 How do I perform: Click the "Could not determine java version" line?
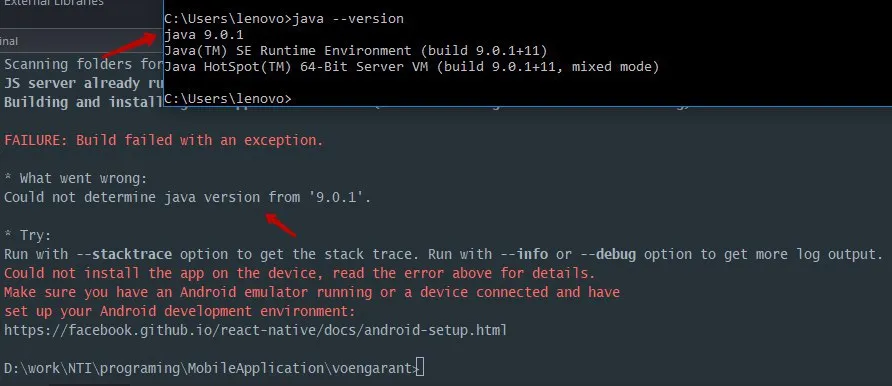(x=188, y=198)
